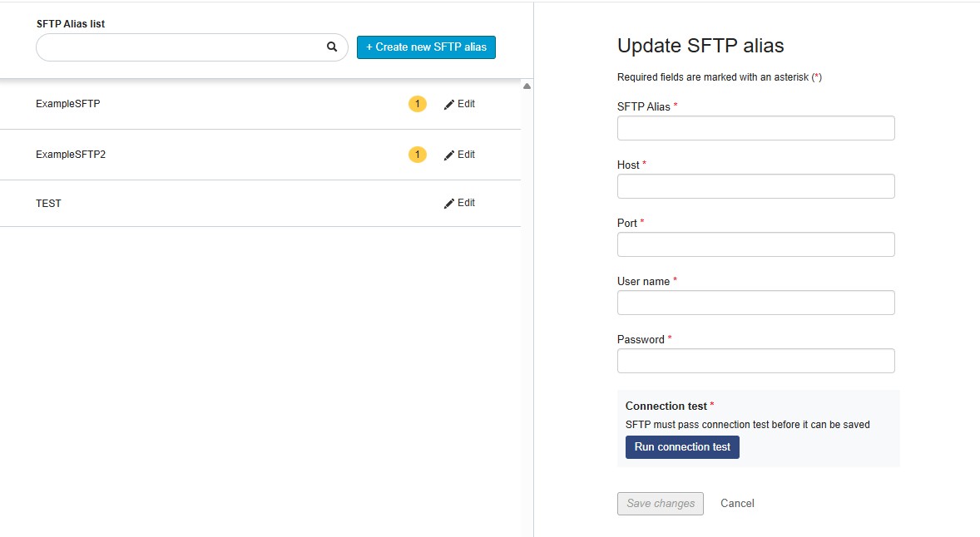Screen dimensions: 980x537
Task: Click into the Port input field
Action: (x=755, y=244)
